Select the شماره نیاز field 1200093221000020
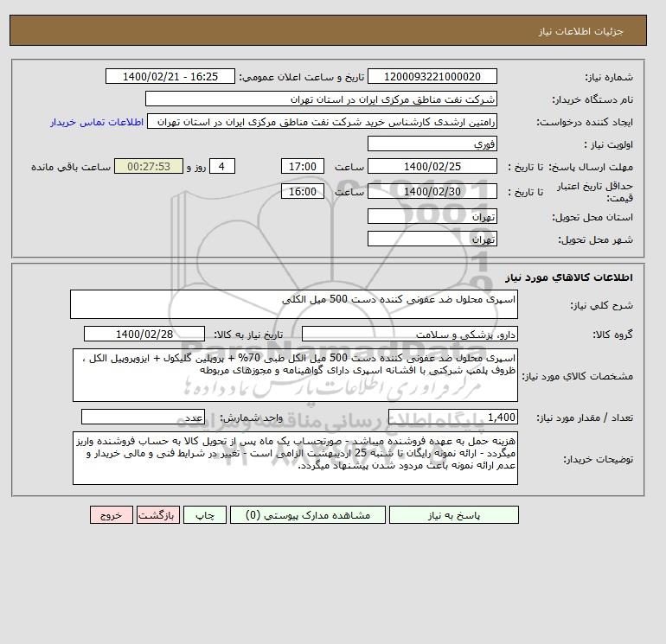 pyautogui.click(x=432, y=76)
